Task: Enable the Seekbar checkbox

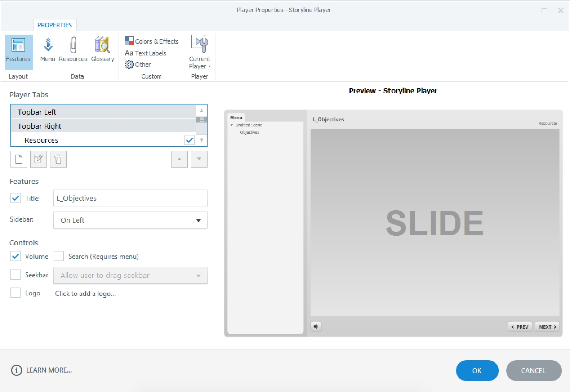Action: click(15, 275)
